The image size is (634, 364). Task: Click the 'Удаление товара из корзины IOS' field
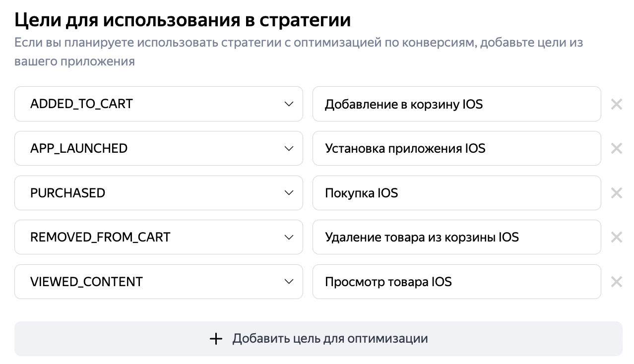(x=456, y=237)
